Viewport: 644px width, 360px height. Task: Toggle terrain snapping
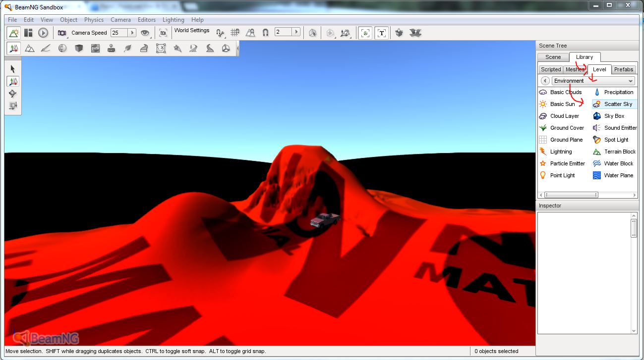251,33
